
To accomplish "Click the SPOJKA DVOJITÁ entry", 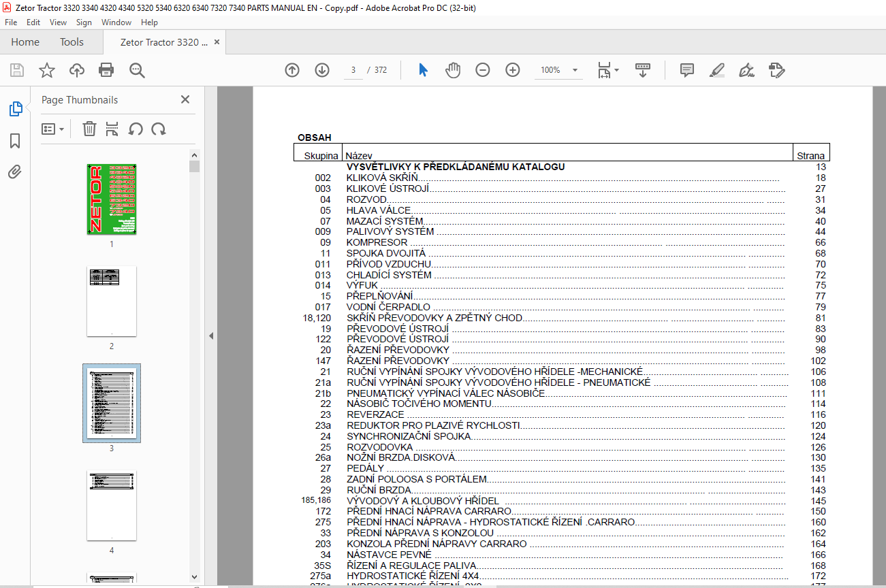I will click(386, 253).
